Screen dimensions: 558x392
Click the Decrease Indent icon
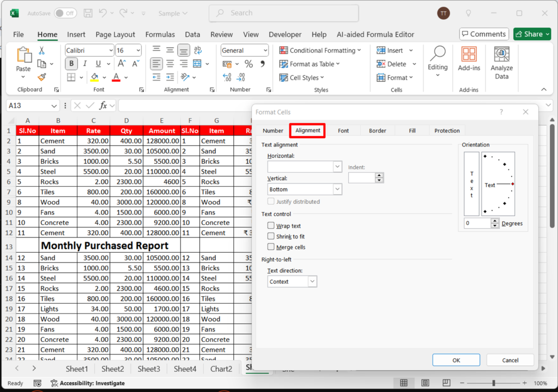point(156,77)
